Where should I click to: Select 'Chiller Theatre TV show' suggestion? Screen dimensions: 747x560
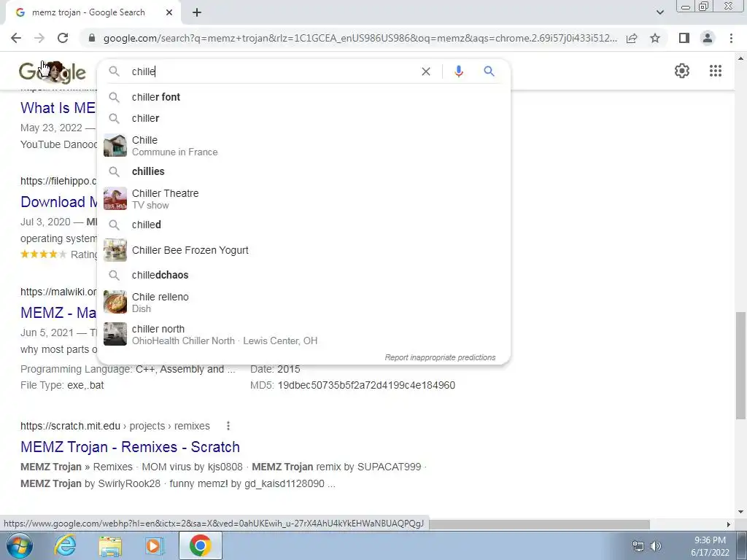pos(303,199)
